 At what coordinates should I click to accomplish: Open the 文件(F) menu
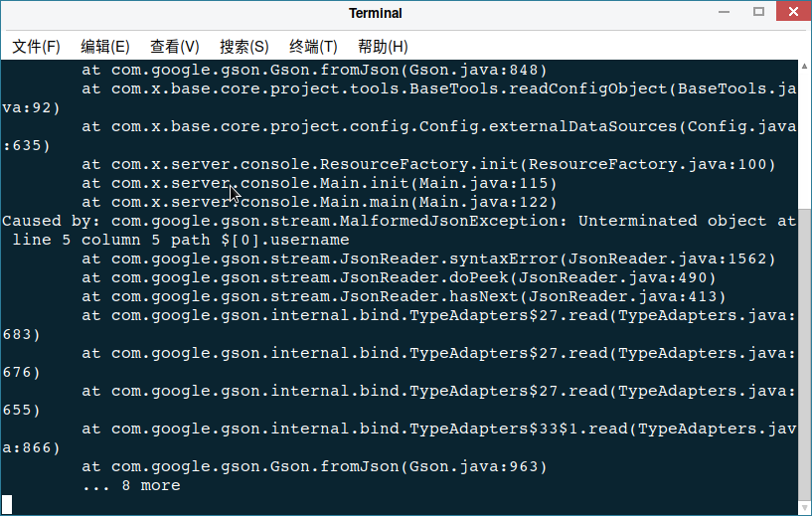point(36,47)
